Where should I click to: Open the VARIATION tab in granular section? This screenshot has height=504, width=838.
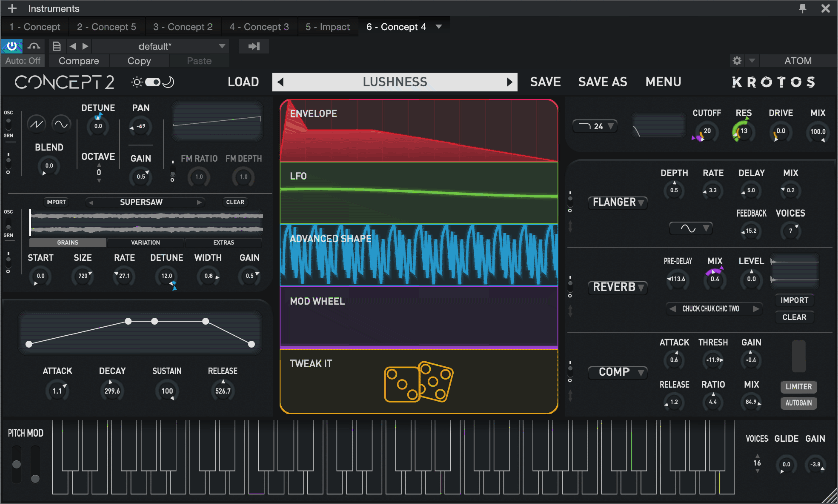146,243
